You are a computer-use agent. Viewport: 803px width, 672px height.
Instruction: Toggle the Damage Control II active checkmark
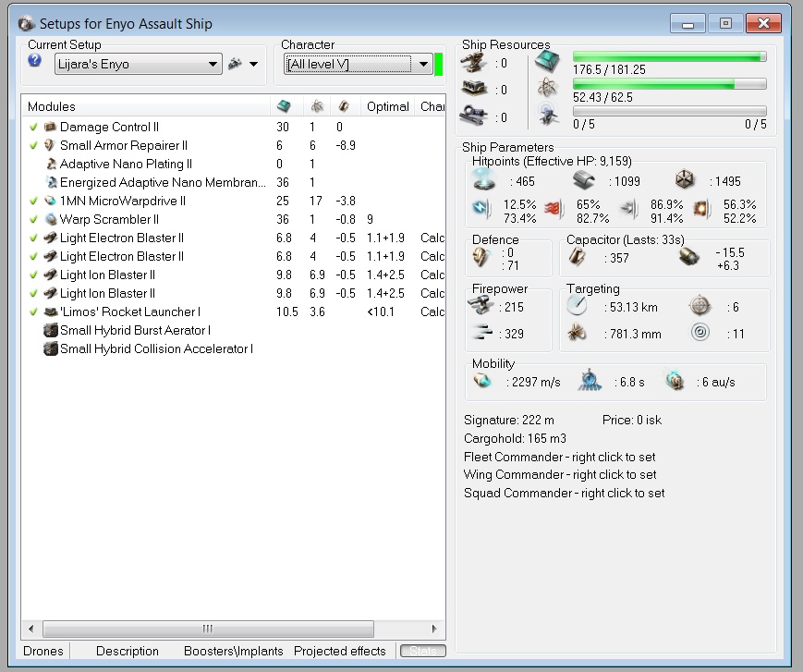click(x=34, y=127)
